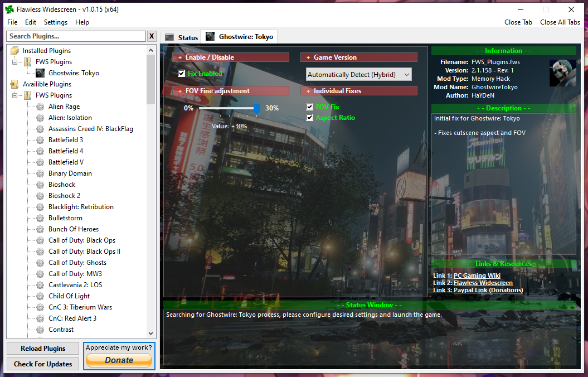Click Close All Tabs
The height and width of the screenshot is (377, 588).
click(560, 22)
